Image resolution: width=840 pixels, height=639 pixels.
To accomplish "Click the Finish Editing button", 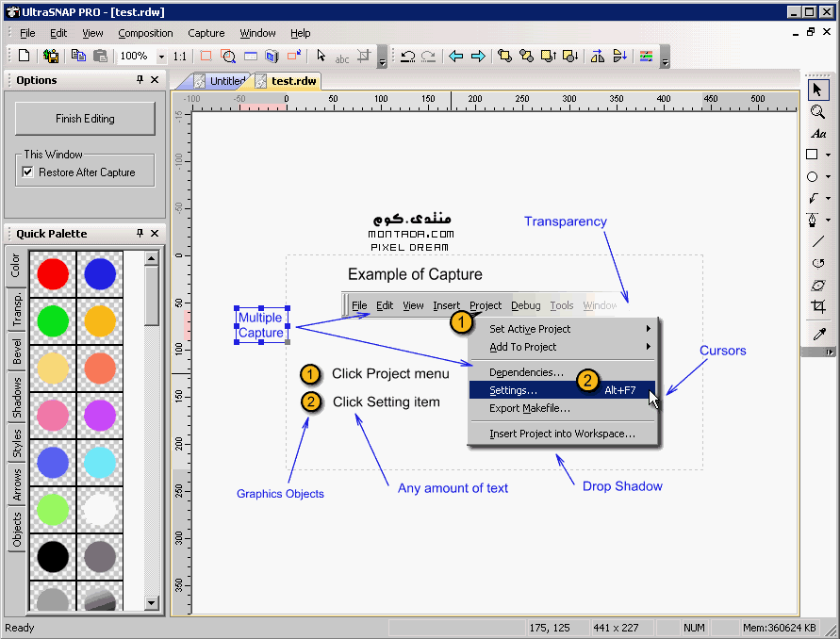I will (85, 119).
